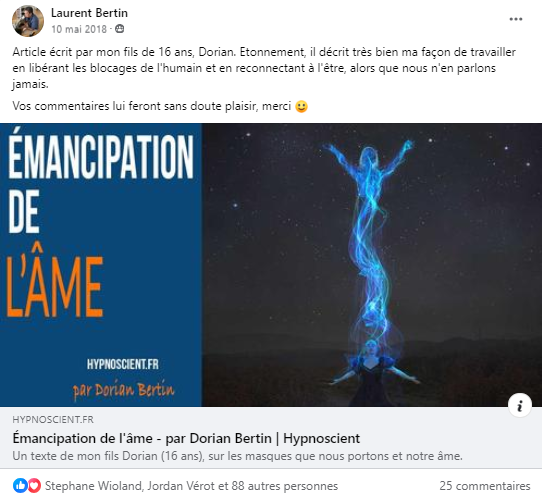
Task: Click the info icon on link preview
Action: point(520,405)
